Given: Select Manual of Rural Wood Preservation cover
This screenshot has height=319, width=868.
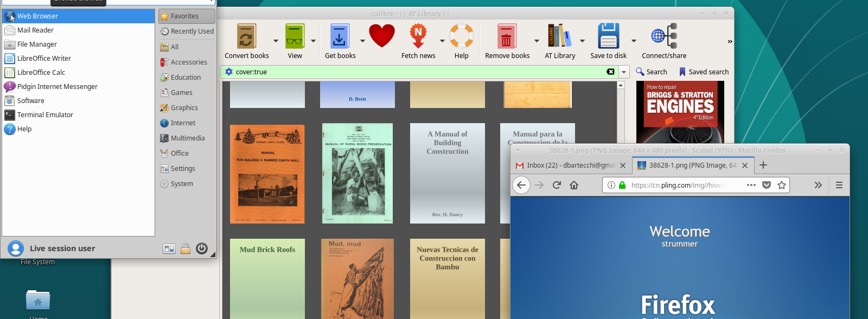Looking at the screenshot, I should click(x=358, y=173).
